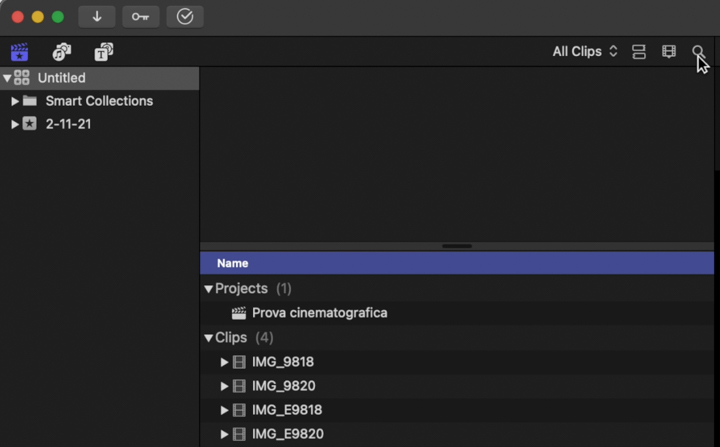This screenshot has height=447, width=720.
Task: Click the empty filmstrip preview area
Action: click(457, 154)
